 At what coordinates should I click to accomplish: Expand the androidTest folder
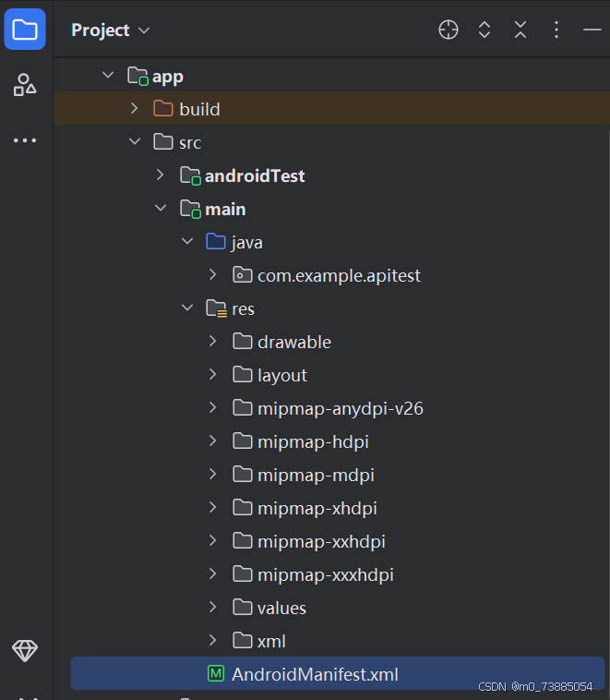(x=161, y=175)
